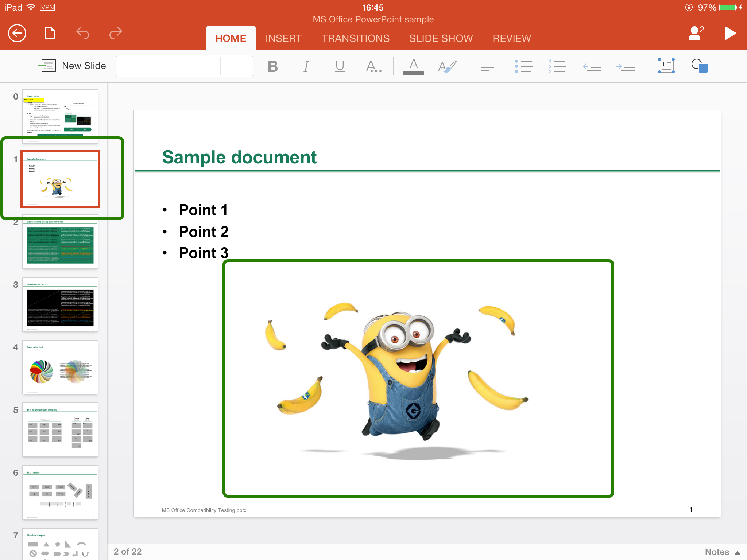
Task: Toggle underline formatting
Action: click(340, 66)
